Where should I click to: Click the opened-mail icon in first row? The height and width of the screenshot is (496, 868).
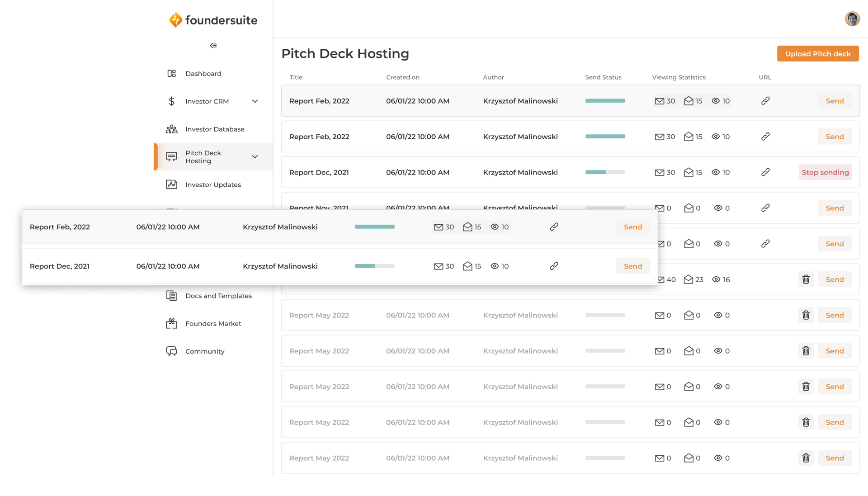[689, 101]
